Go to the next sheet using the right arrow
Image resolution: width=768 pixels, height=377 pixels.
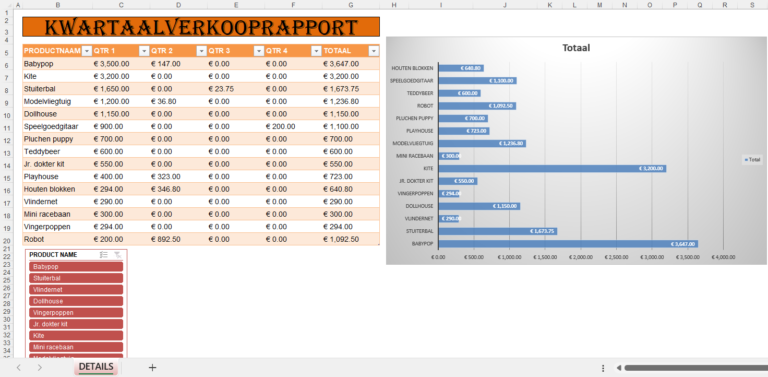tap(40, 367)
